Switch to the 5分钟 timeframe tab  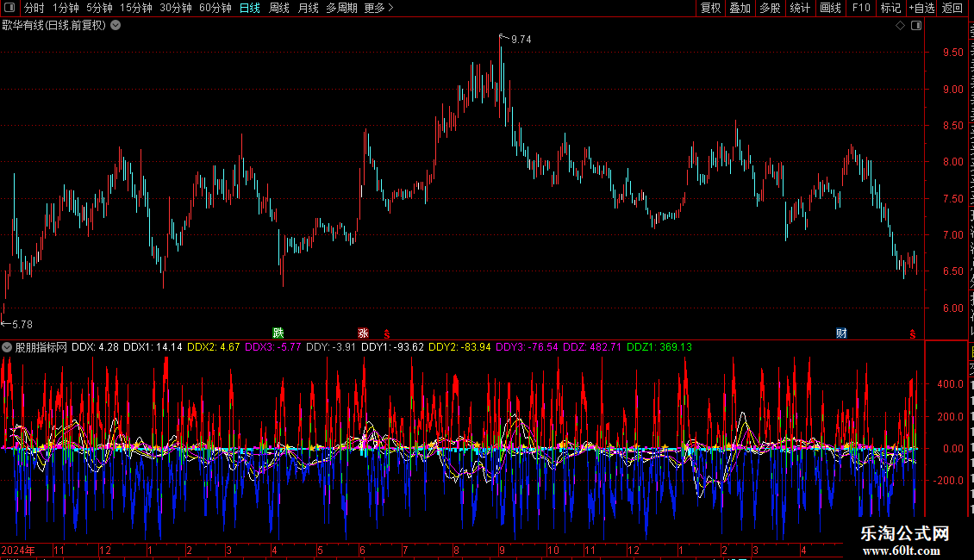click(99, 8)
